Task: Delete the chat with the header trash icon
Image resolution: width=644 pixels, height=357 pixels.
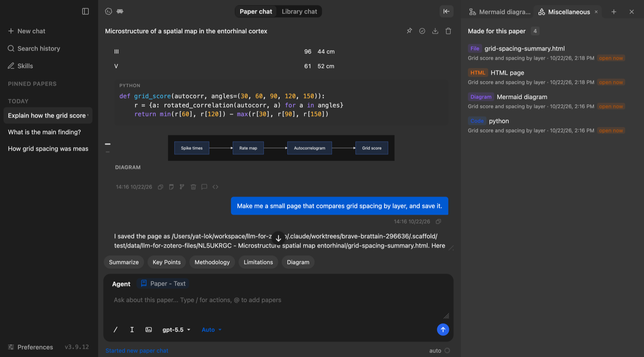Action: [448, 31]
